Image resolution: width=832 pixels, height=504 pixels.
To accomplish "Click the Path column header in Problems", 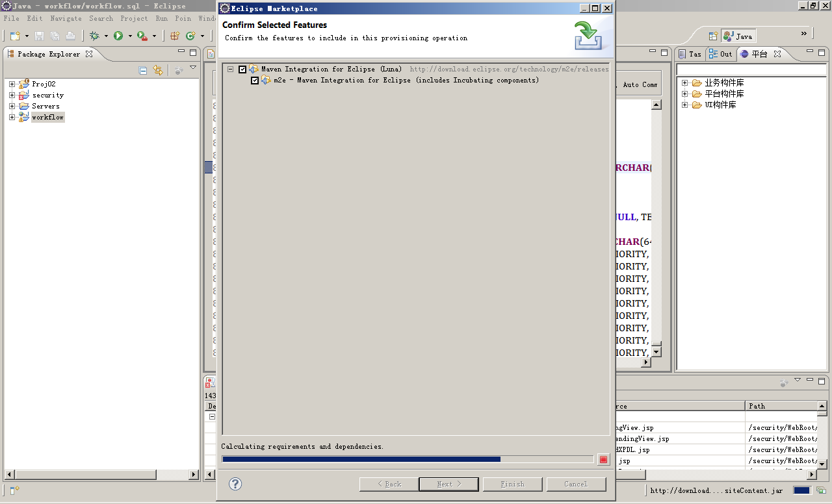I will [x=781, y=406].
